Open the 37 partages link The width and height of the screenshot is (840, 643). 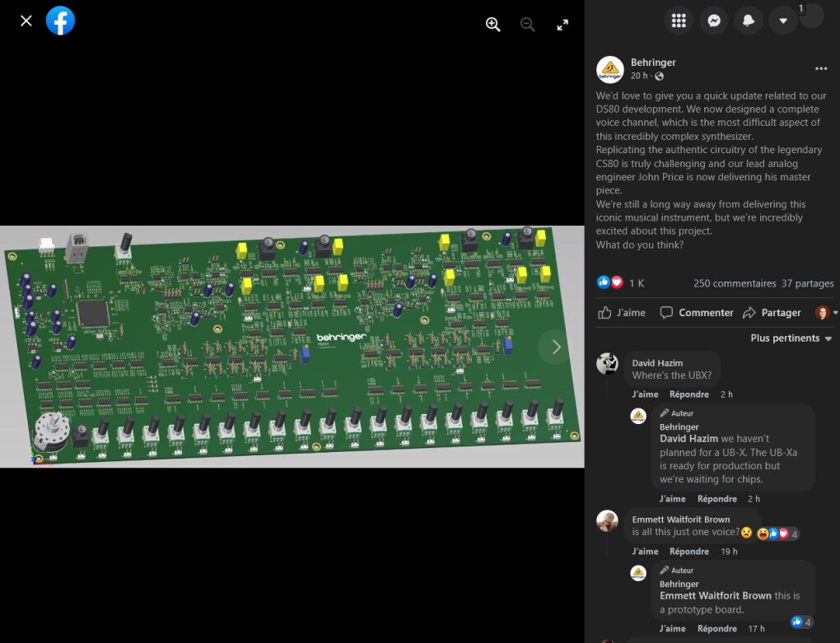[807, 283]
